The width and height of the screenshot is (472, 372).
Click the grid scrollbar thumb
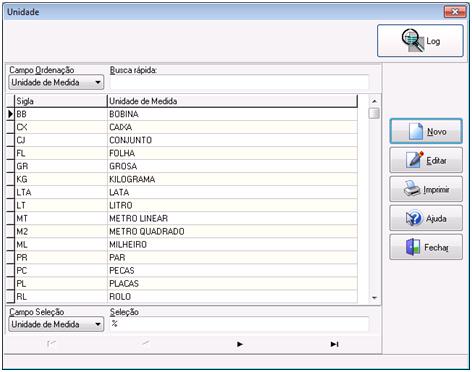click(x=374, y=113)
